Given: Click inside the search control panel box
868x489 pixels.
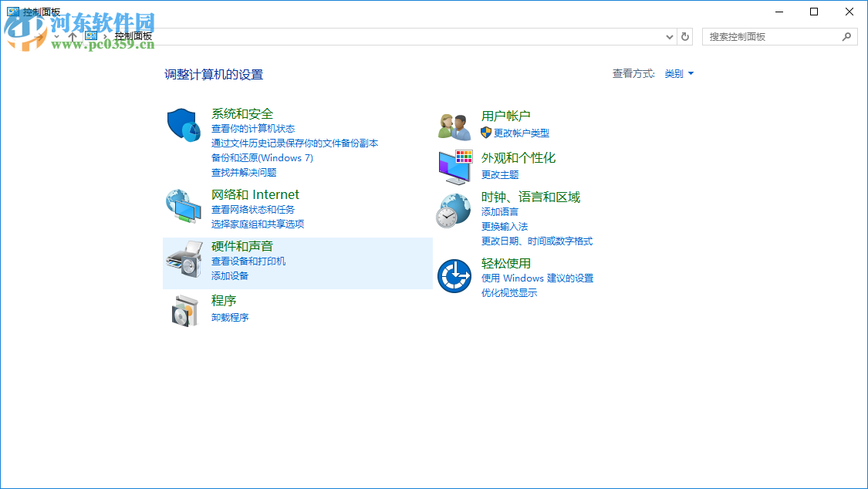Looking at the screenshot, I should coord(772,36).
